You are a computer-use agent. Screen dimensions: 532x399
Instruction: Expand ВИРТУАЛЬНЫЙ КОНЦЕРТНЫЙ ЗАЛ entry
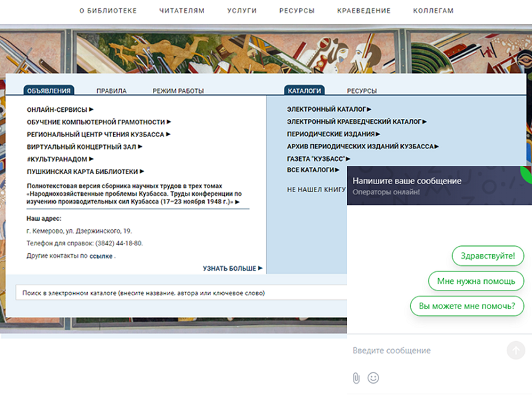pos(84,146)
